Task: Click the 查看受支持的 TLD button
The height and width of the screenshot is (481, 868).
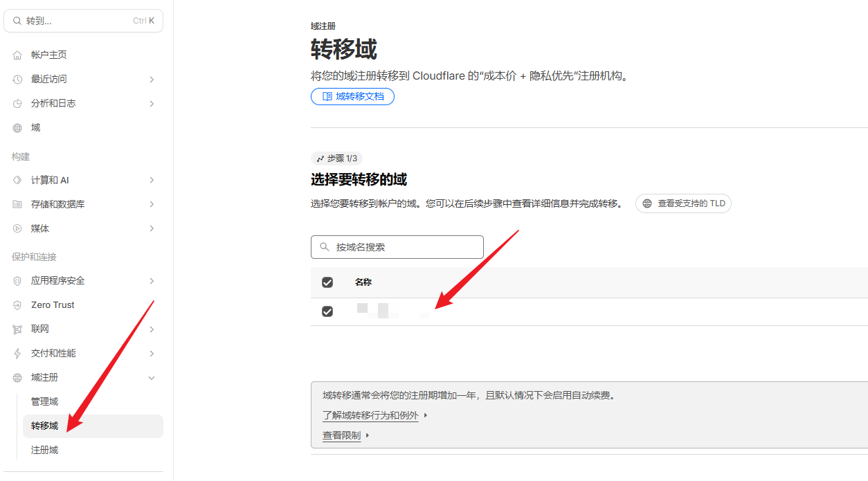Action: point(683,203)
